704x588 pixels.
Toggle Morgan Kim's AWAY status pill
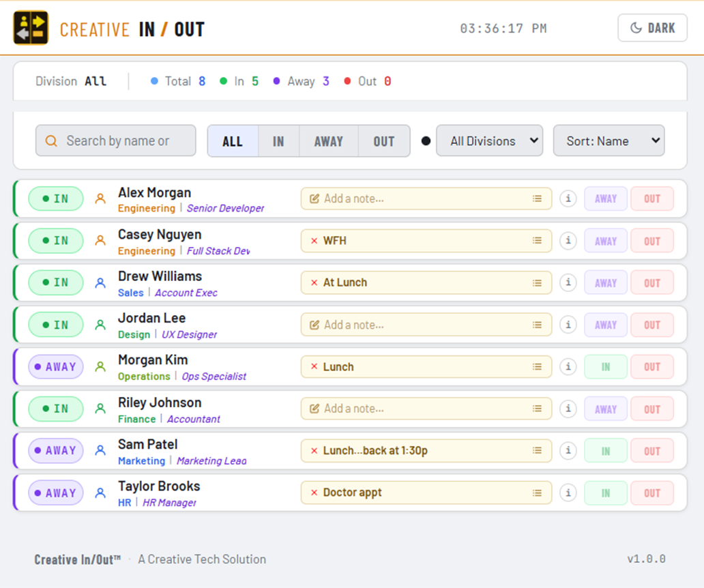56,367
